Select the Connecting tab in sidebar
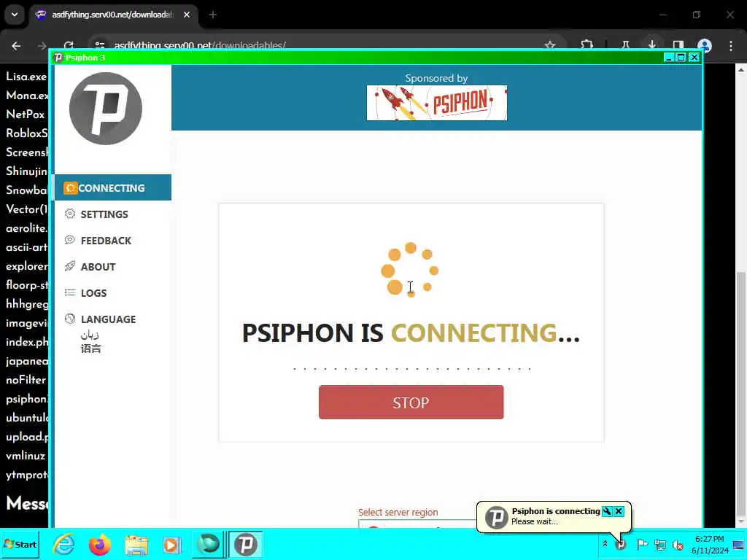Screen dimensions: 747x560 (113, 187)
